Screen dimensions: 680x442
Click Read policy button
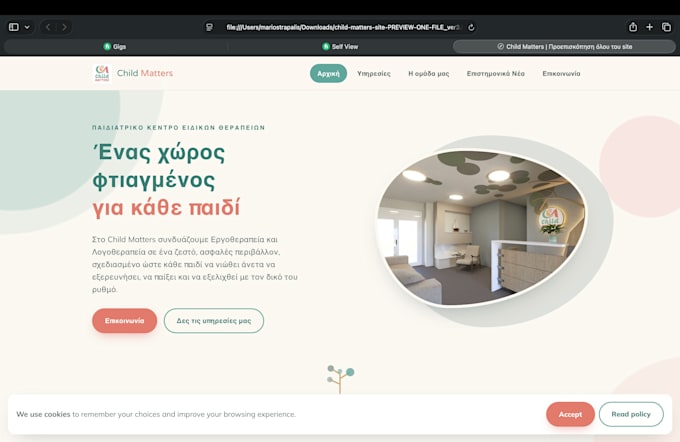click(x=631, y=414)
